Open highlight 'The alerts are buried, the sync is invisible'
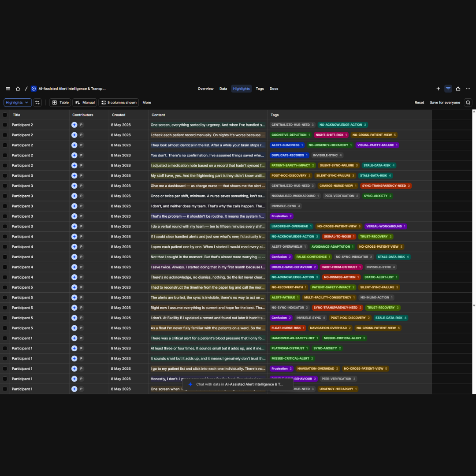Viewport: 476px width, 476px height. [208, 297]
